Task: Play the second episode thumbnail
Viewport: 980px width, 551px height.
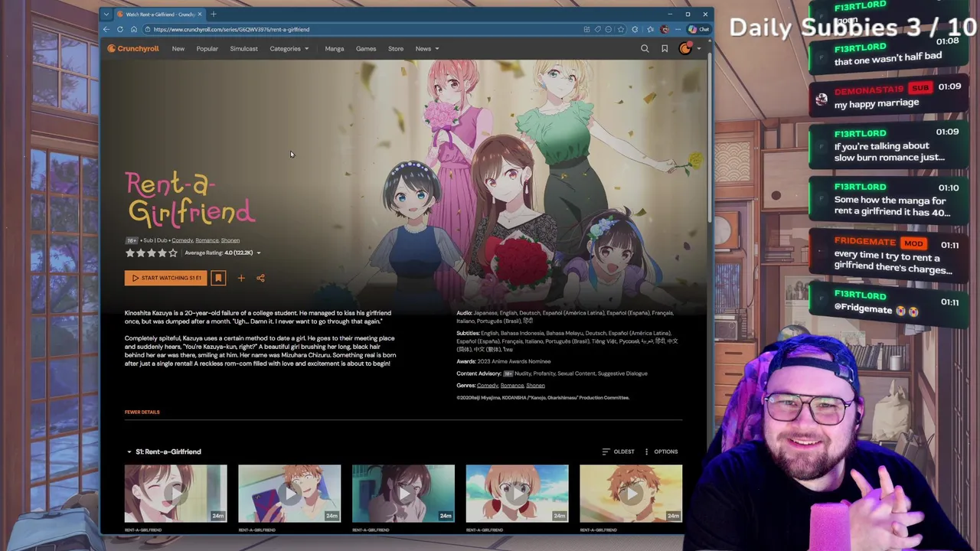Action: [x=289, y=494]
